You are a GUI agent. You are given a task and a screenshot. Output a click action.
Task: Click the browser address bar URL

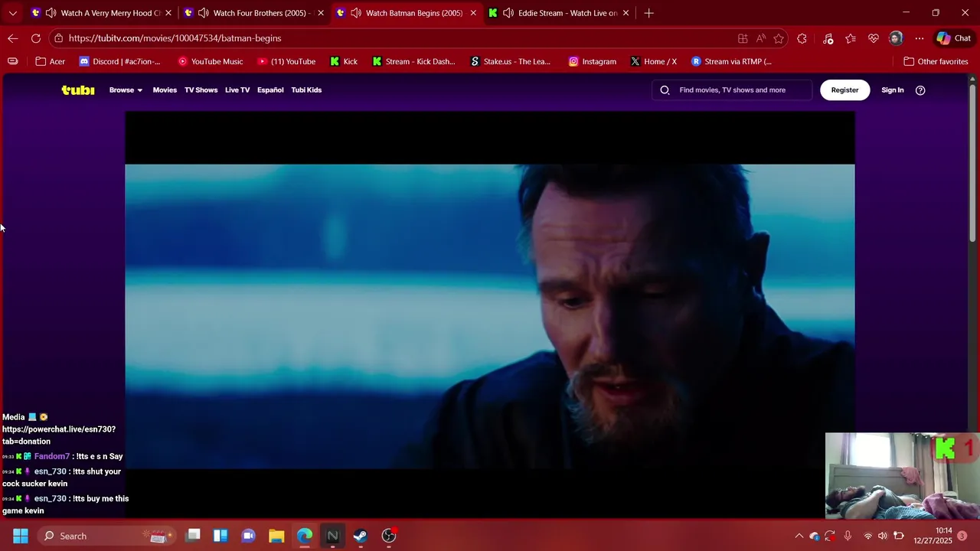coord(175,38)
